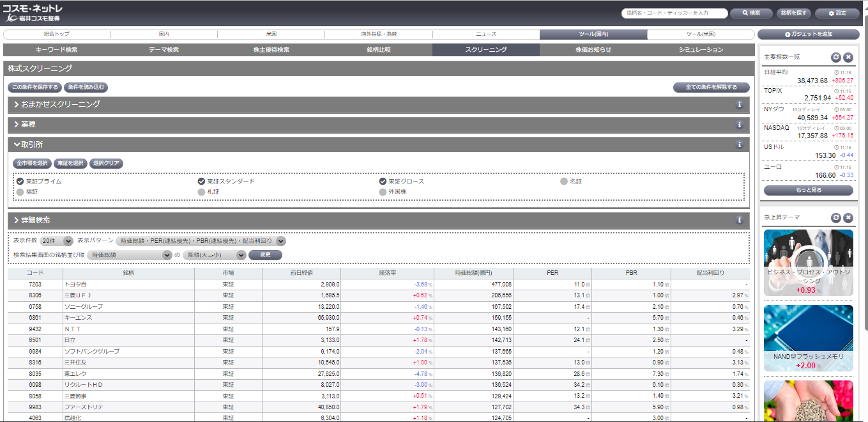Open 銘柄比較 sub-tab
This screenshot has width=868, height=422.
coord(379,50)
